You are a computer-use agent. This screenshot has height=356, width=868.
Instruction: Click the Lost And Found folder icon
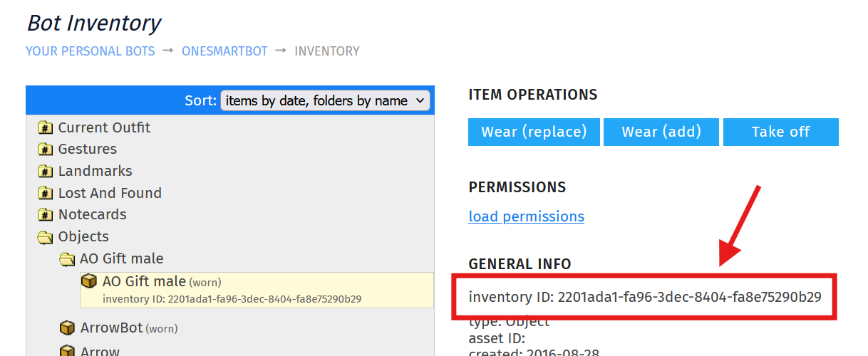coord(45,194)
